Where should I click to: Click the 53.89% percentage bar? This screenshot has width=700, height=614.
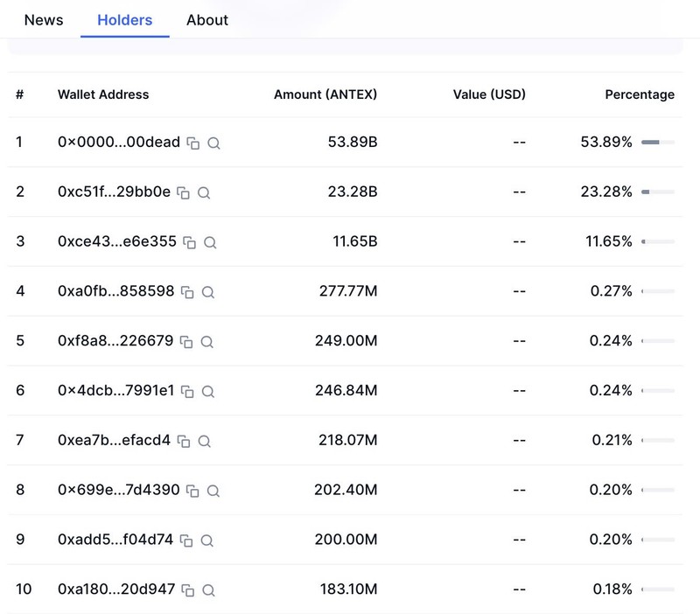[657, 143]
